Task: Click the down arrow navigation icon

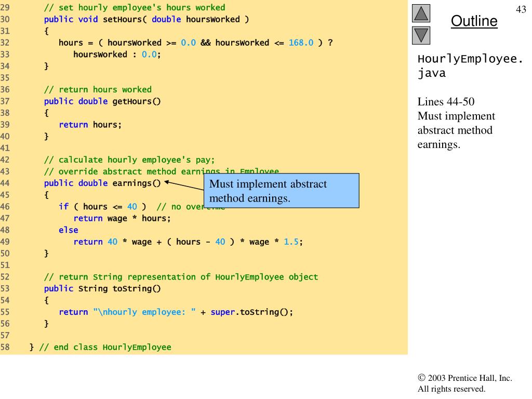Action: click(421, 35)
